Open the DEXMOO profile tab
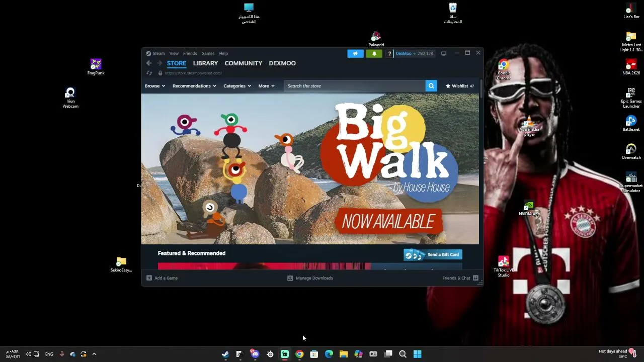 (282, 63)
